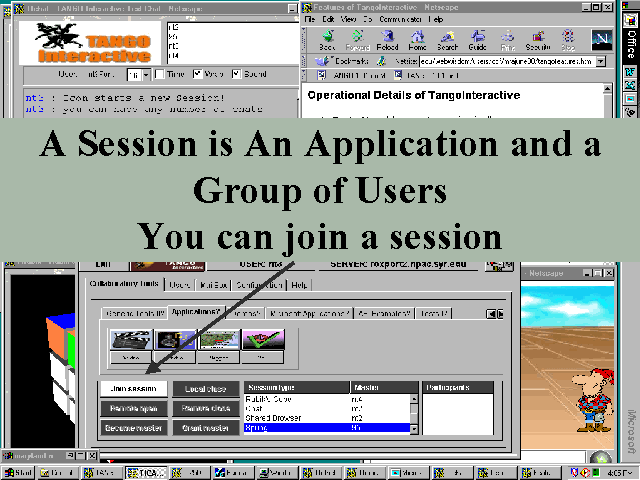The height and width of the screenshot is (480, 640).
Task: Switch to the TICA taskbar window
Action: (x=146, y=473)
